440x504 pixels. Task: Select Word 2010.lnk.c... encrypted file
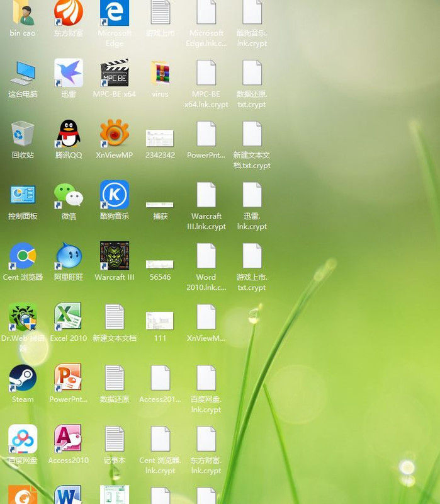pos(206,256)
